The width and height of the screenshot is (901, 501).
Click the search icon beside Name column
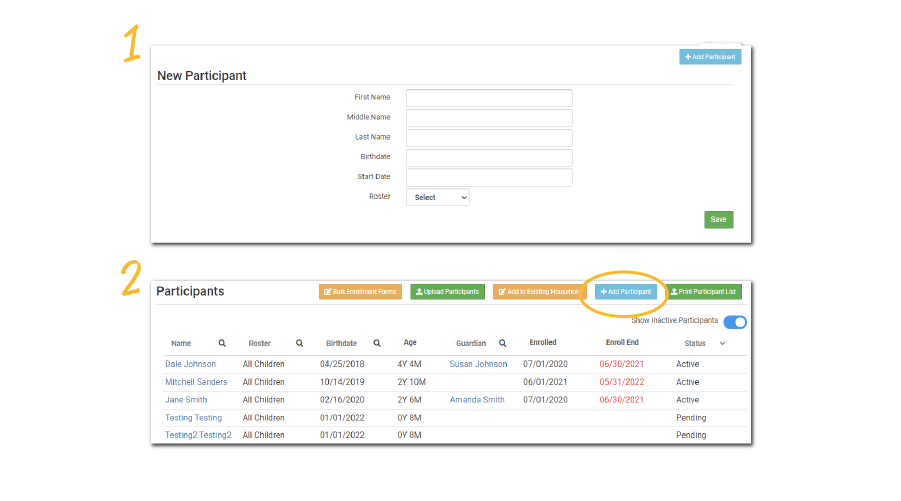pos(222,343)
